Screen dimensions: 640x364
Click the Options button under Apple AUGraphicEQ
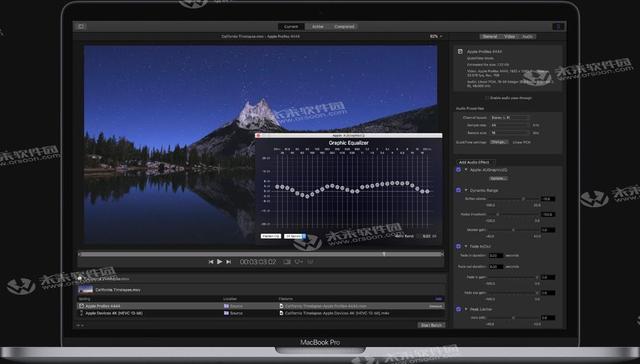pyautogui.click(x=498, y=178)
